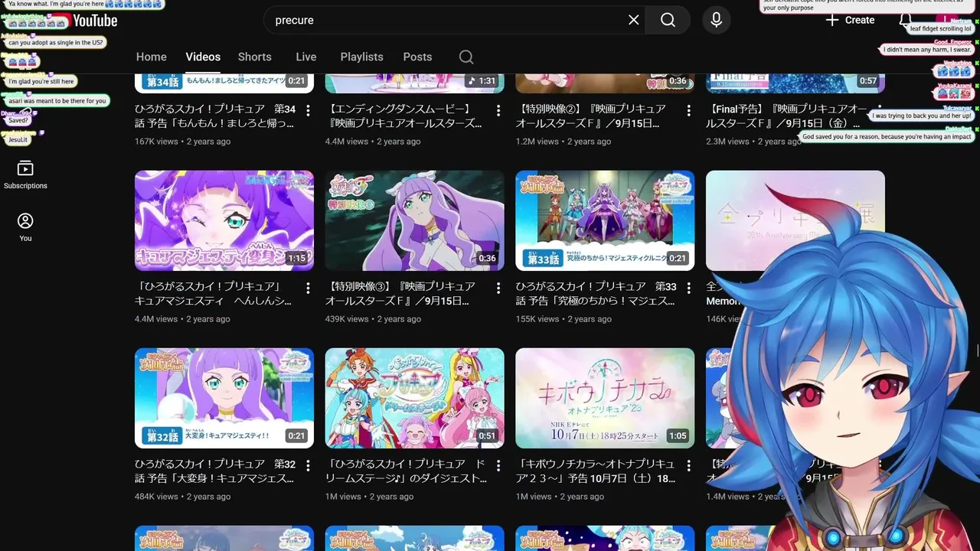This screenshot has width=980, height=551.
Task: Click the chat message 'can you adopt as single in the US?'
Action: coord(55,43)
